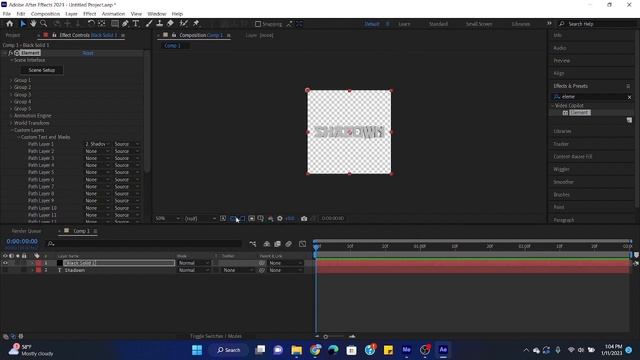640x360 pixels.
Task: Open Chrome from the taskbar
Action: (315, 350)
